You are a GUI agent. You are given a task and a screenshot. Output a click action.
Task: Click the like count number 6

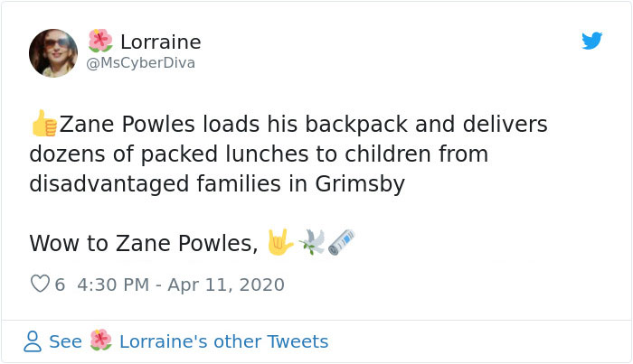pos(60,285)
